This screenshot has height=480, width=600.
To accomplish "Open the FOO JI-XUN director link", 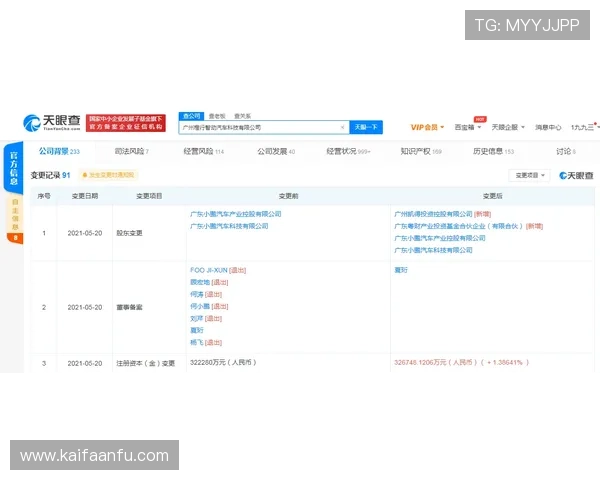I will [x=209, y=270].
